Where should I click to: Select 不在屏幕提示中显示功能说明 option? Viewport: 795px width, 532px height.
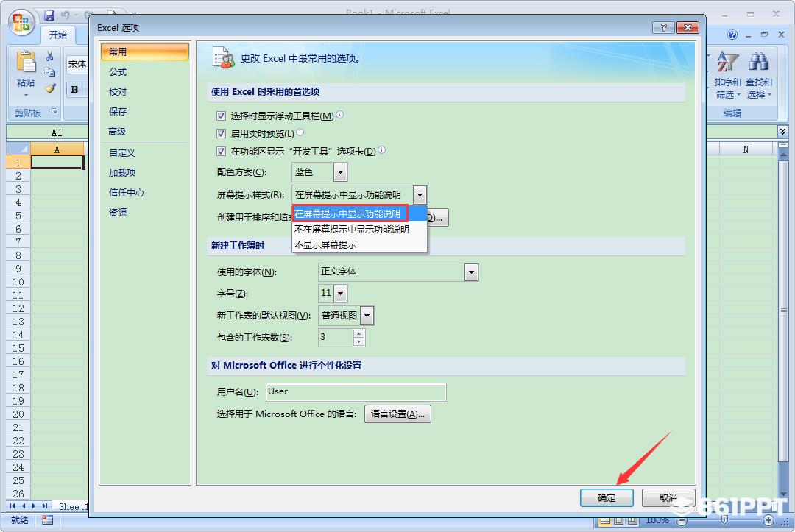(x=359, y=229)
